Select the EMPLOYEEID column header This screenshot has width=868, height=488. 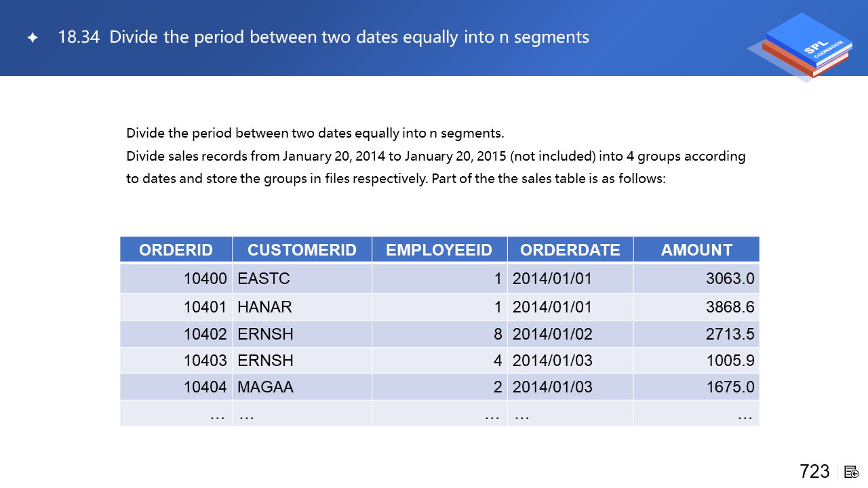pyautogui.click(x=439, y=249)
